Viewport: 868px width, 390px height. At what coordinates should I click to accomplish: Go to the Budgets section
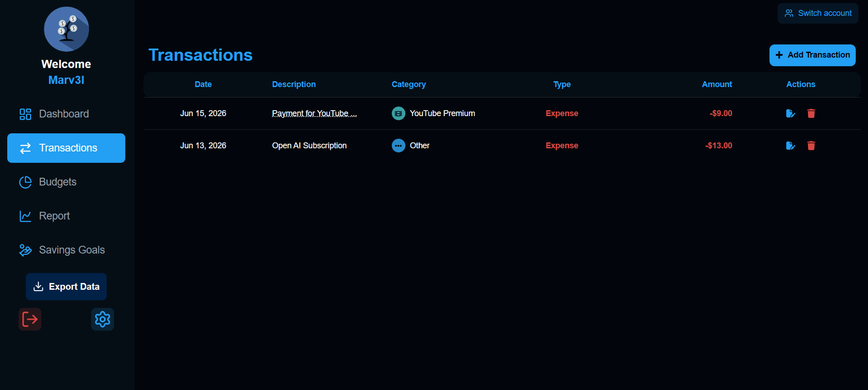(x=66, y=182)
